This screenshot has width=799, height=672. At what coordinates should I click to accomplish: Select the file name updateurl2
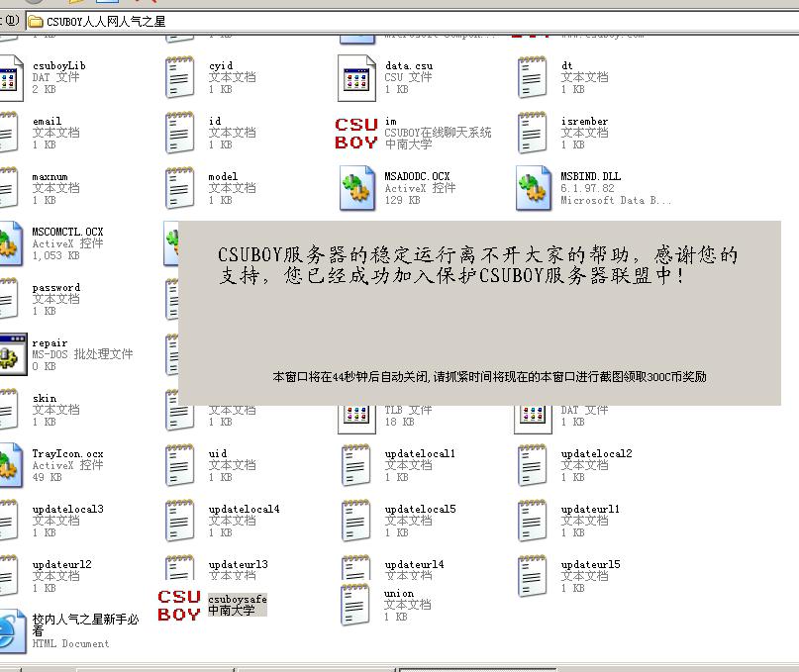pos(62,564)
